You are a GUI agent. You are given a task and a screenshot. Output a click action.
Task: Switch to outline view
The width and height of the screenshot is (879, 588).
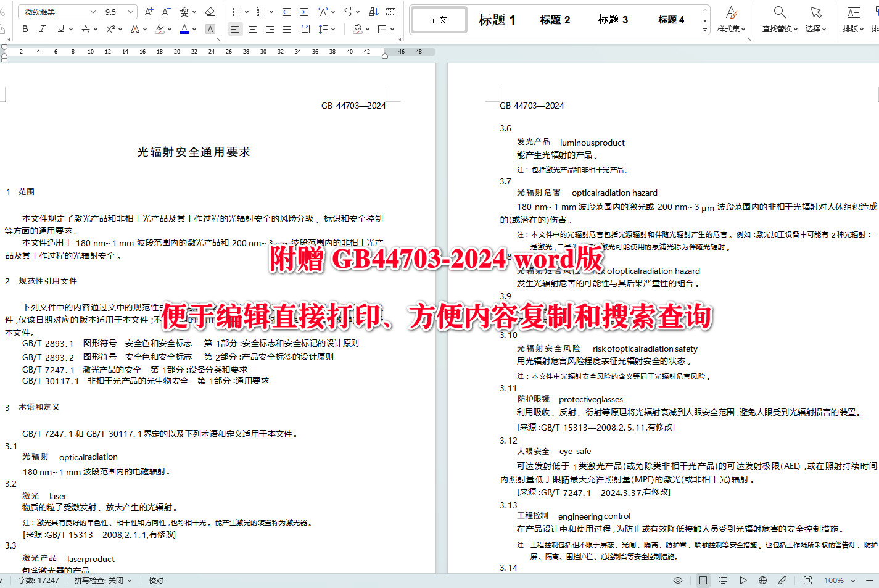[x=723, y=581]
